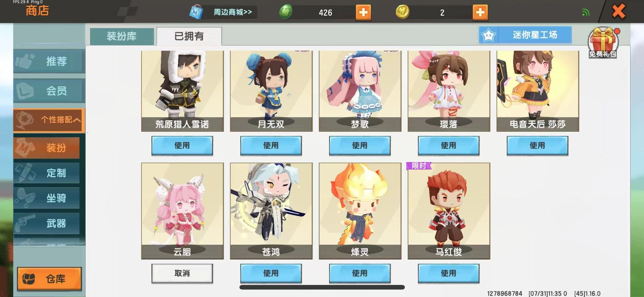This screenshot has height=297, width=644.
Task: Open the 推荐 recommended menu
Action: click(x=49, y=61)
